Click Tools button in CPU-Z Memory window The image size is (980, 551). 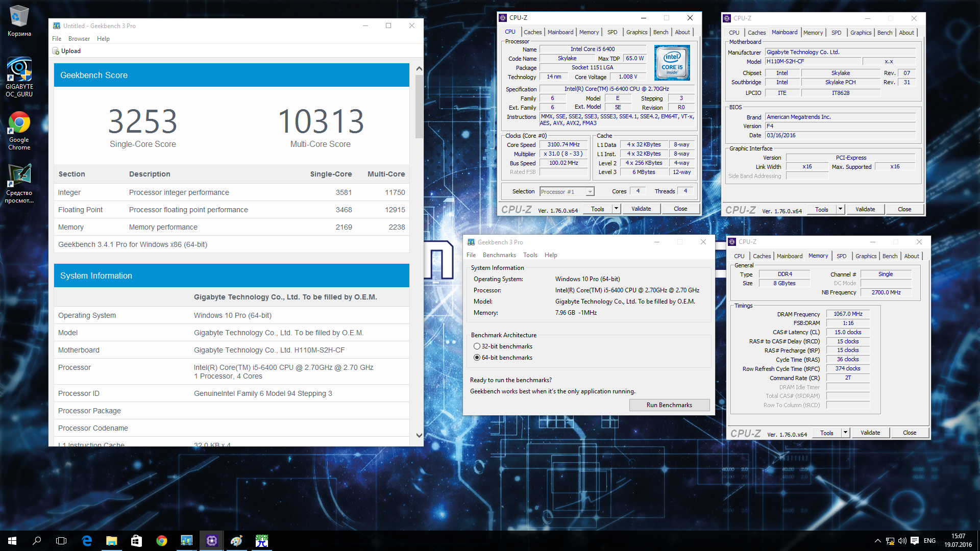[826, 433]
